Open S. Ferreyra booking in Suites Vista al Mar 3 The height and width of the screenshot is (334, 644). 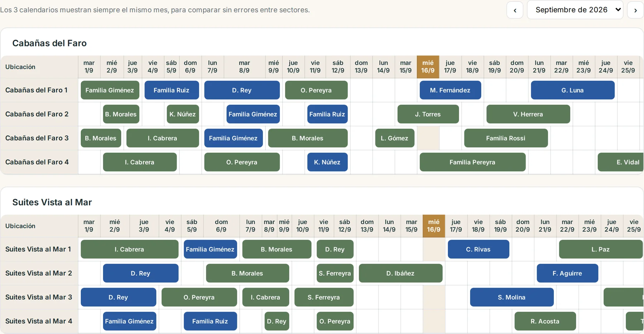pos(324,297)
